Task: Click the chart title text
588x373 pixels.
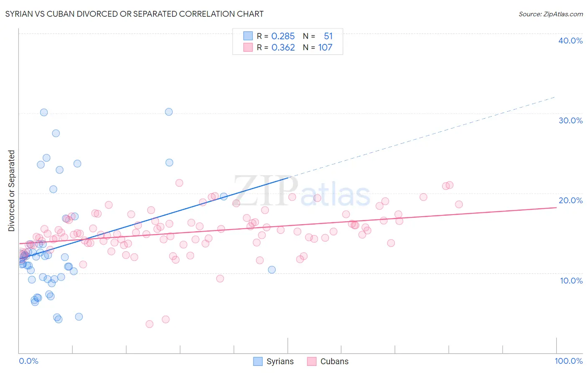Action: point(134,14)
